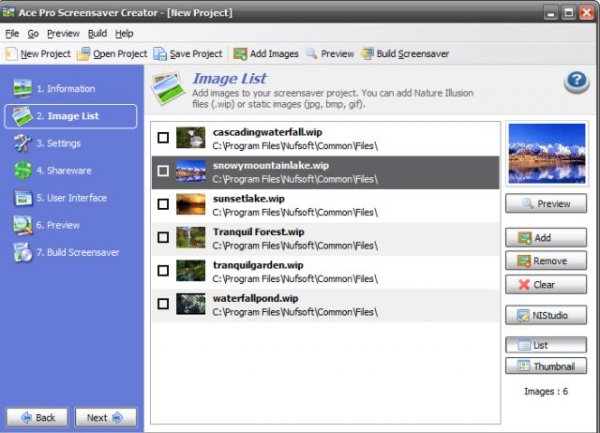
Task: Click the Tranquil Forest.wip thumbnail icon
Action: (191, 238)
